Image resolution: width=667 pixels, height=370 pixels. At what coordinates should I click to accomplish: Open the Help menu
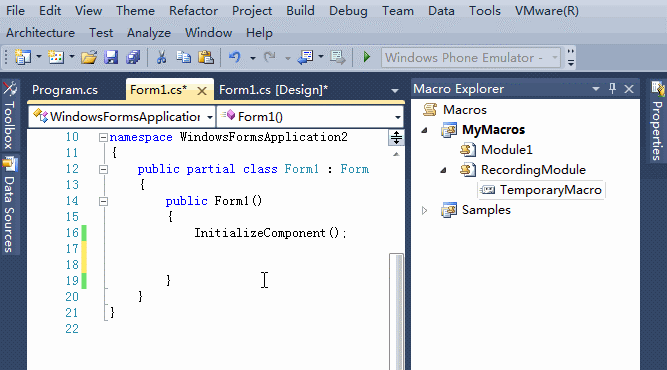click(259, 33)
